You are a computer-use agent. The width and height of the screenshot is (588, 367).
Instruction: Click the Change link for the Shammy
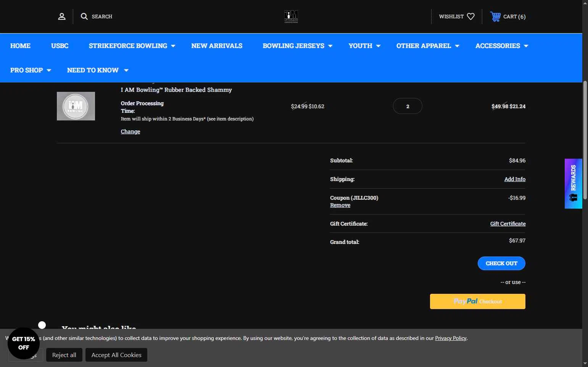click(130, 131)
